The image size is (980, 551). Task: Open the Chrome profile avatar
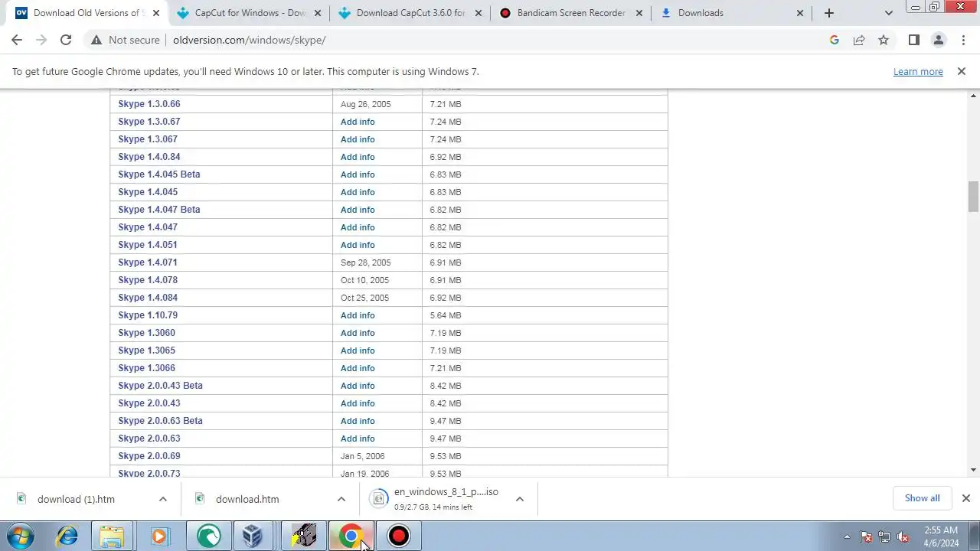coord(938,40)
